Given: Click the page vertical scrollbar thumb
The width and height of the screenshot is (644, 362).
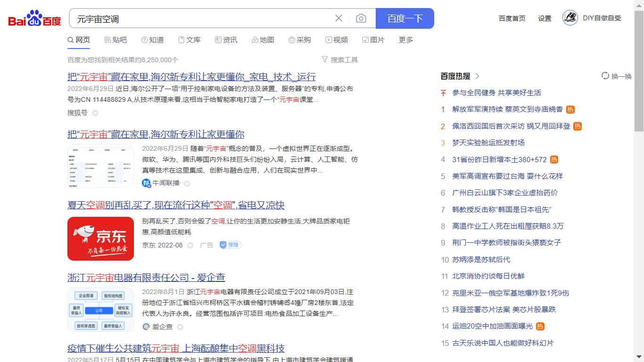Looking at the screenshot, I should coord(639,71).
